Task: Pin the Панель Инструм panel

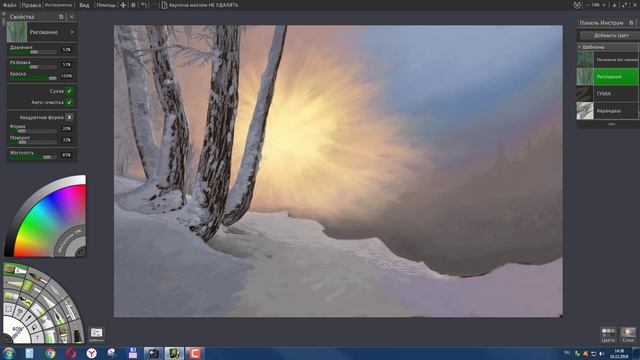Action: pyautogui.click(x=631, y=23)
